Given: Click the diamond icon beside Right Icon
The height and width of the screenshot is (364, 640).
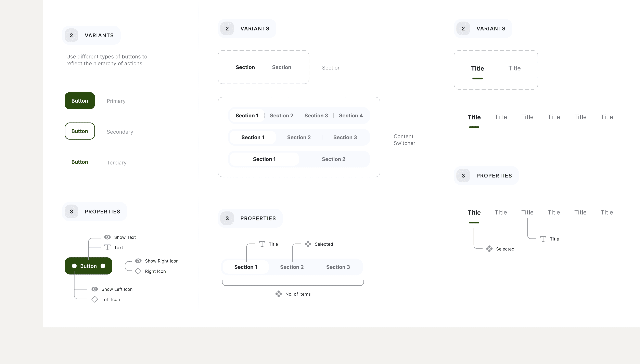Looking at the screenshot, I should [x=138, y=271].
